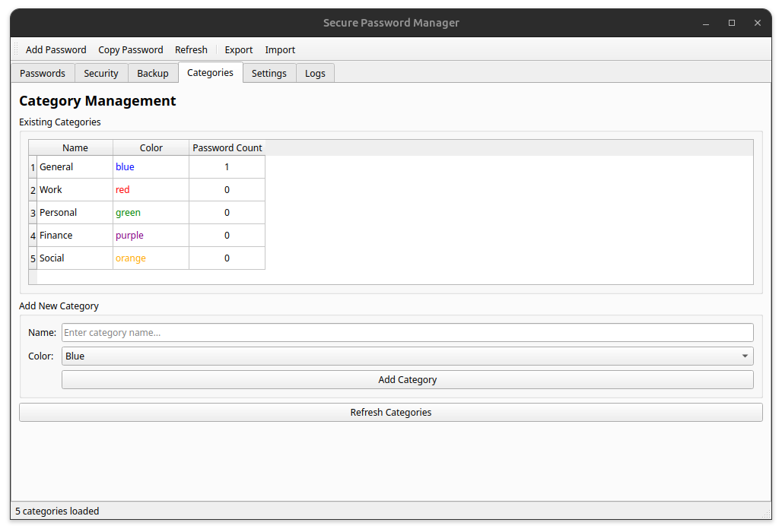Click the toolbar drag handle grip
Viewport: 782px width, 532px height.
[x=16, y=49]
